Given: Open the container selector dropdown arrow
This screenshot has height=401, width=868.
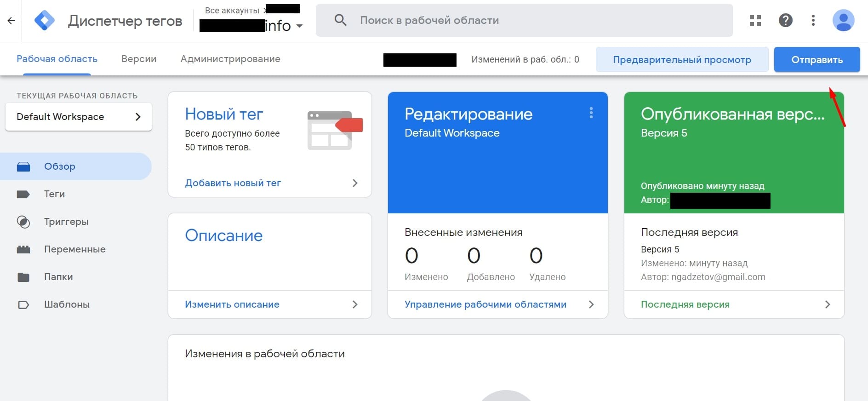Looking at the screenshot, I should 300,26.
